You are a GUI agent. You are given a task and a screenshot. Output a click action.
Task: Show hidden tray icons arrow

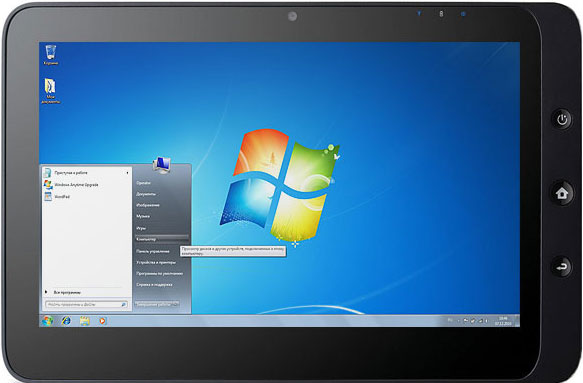pyautogui.click(x=459, y=321)
